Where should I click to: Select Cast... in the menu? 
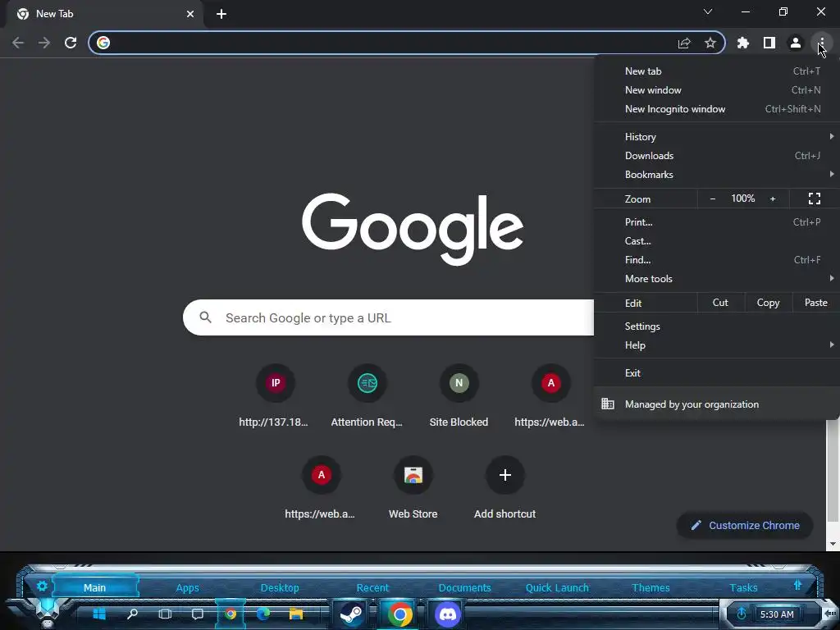(717, 241)
